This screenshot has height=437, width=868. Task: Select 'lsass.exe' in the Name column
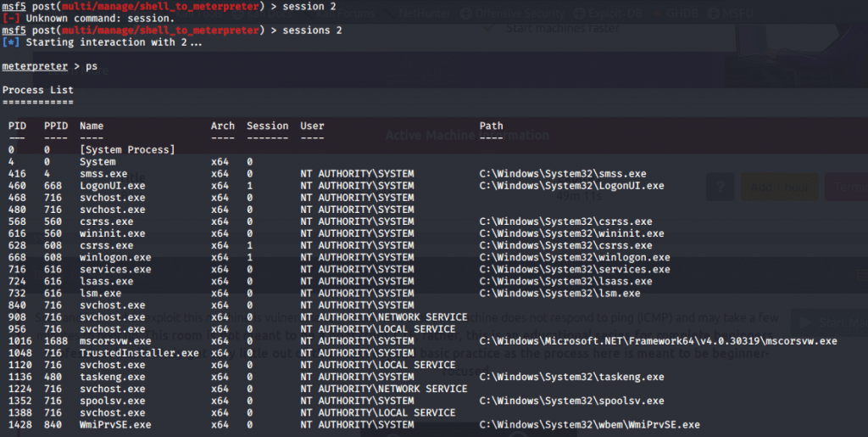point(106,282)
